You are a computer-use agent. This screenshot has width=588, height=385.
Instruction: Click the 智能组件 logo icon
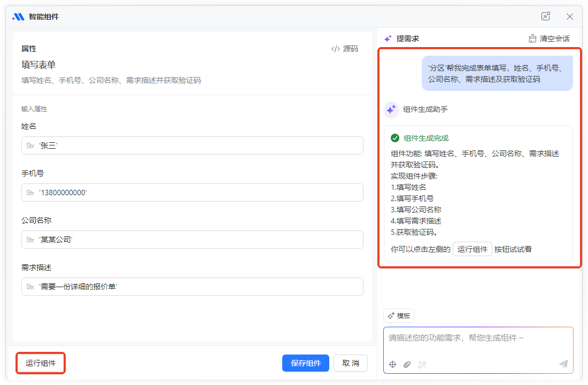pyautogui.click(x=18, y=17)
